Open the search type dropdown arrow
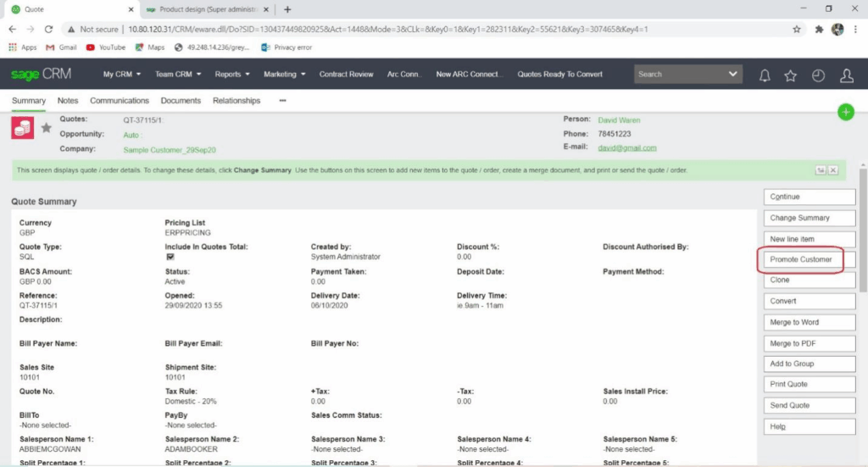868x467 pixels. [x=733, y=75]
